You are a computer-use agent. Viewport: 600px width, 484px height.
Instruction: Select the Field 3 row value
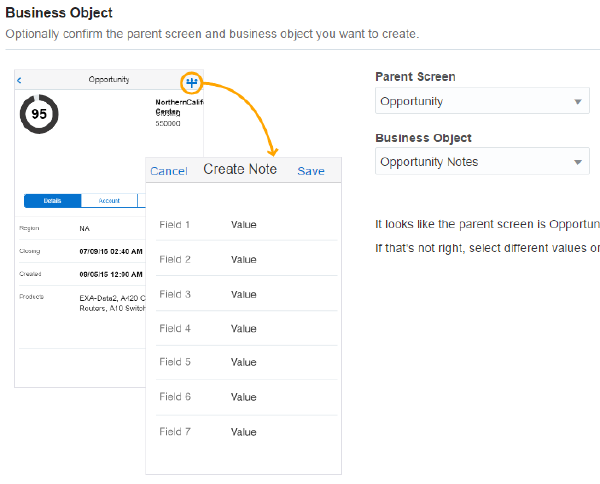click(x=244, y=295)
